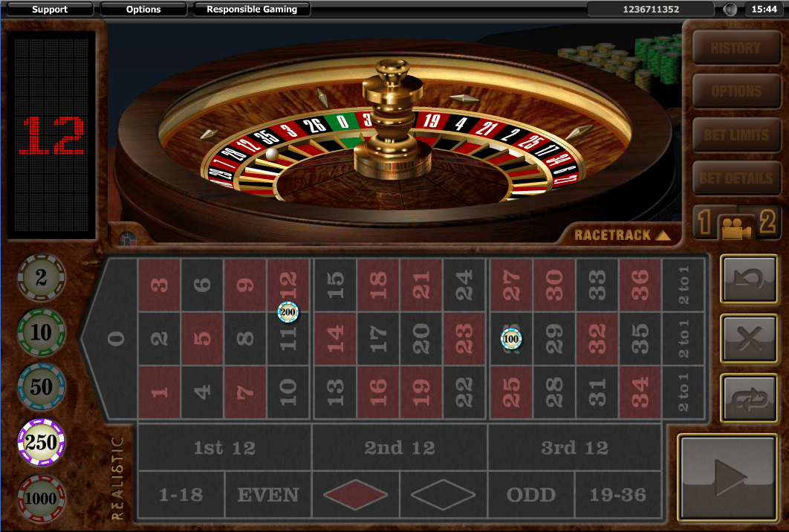This screenshot has height=532, width=789.
Task: Click the repeat bet icon
Action: (749, 398)
